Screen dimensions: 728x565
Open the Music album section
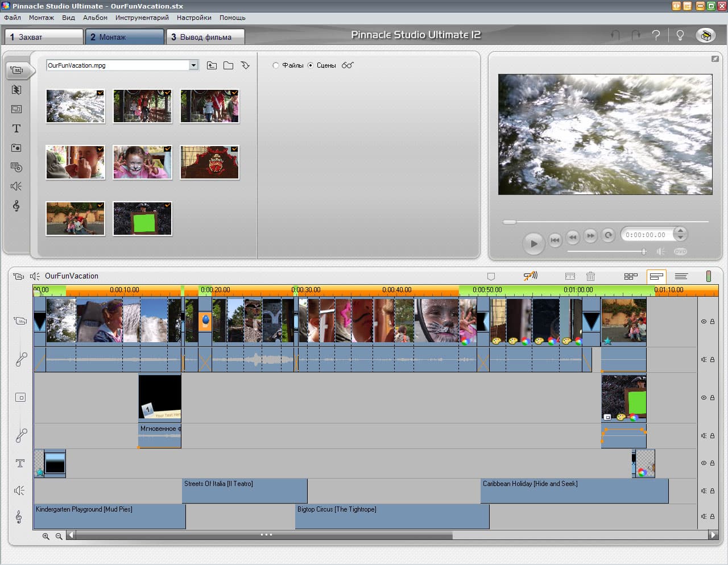(16, 206)
